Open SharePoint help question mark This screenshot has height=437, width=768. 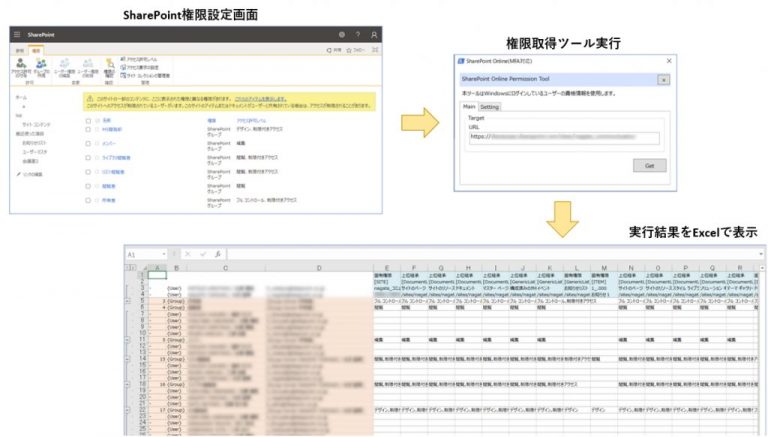(x=358, y=35)
